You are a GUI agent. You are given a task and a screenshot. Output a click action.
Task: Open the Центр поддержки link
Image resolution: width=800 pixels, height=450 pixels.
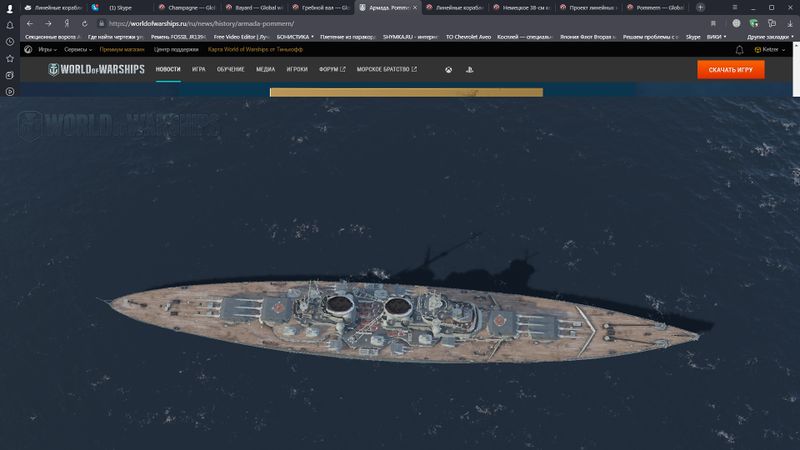click(x=176, y=49)
